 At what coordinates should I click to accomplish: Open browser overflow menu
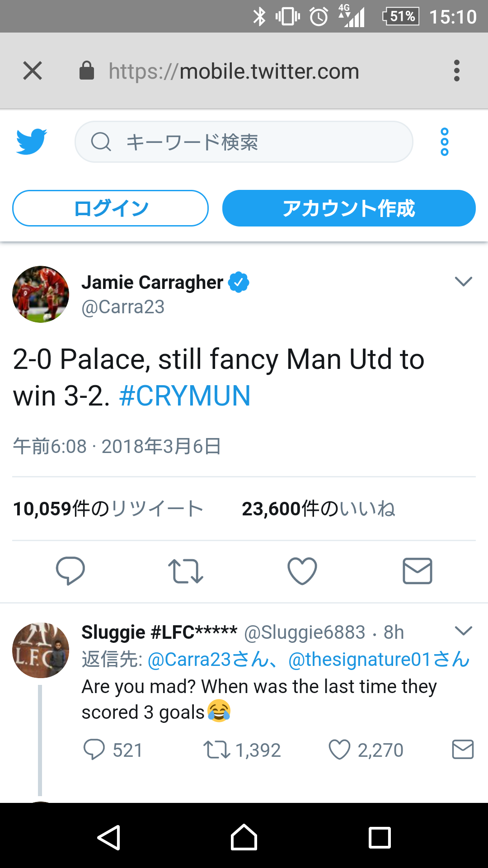click(457, 71)
